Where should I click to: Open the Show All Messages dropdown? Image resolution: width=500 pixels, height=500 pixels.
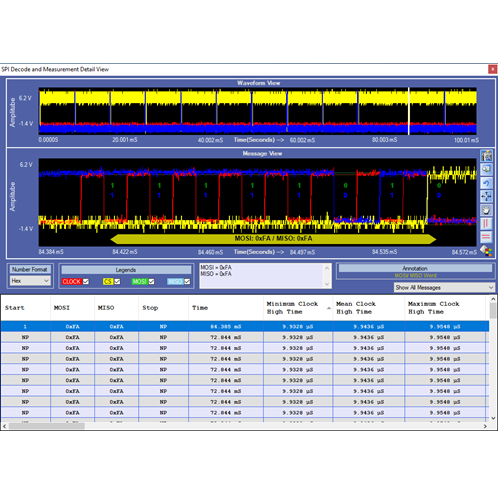pyautogui.click(x=444, y=287)
